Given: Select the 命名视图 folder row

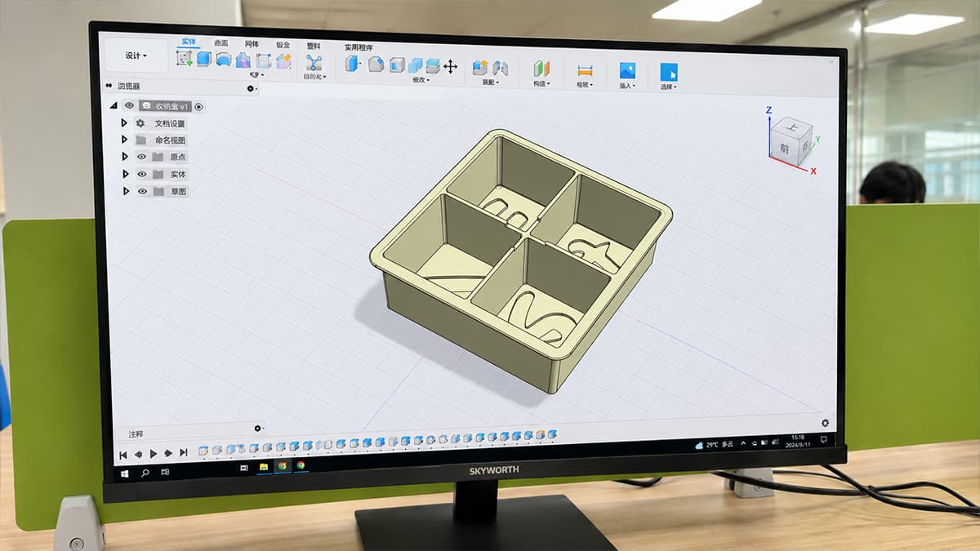Looking at the screenshot, I should point(161,140).
